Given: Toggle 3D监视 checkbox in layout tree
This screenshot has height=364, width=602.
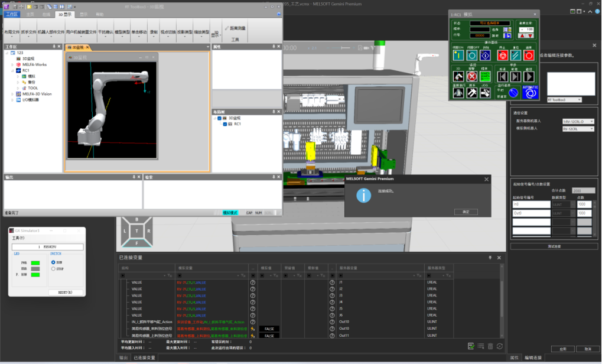Looking at the screenshot, I should (x=220, y=118).
